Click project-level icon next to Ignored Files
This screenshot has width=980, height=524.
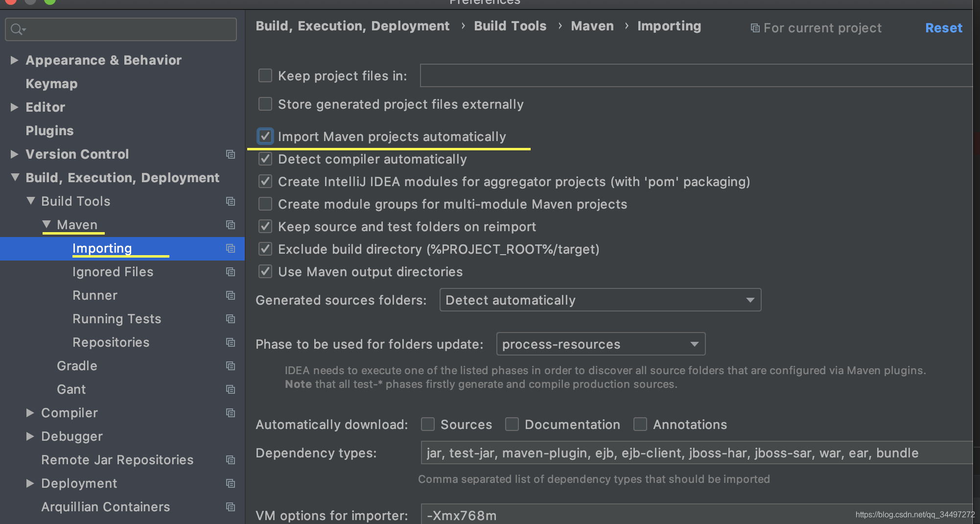[x=231, y=272]
